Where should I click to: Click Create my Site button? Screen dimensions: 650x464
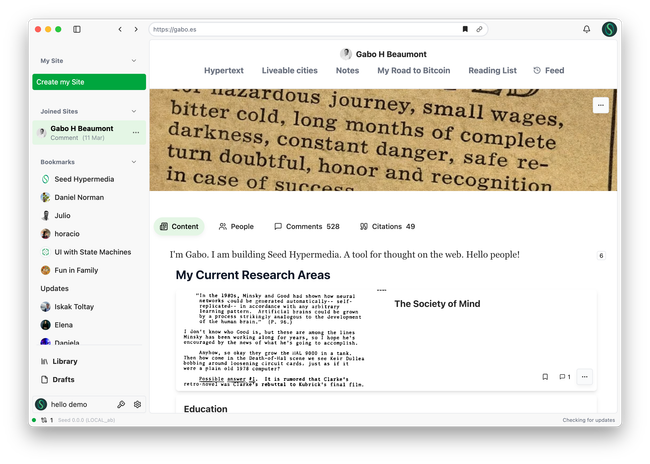89,82
